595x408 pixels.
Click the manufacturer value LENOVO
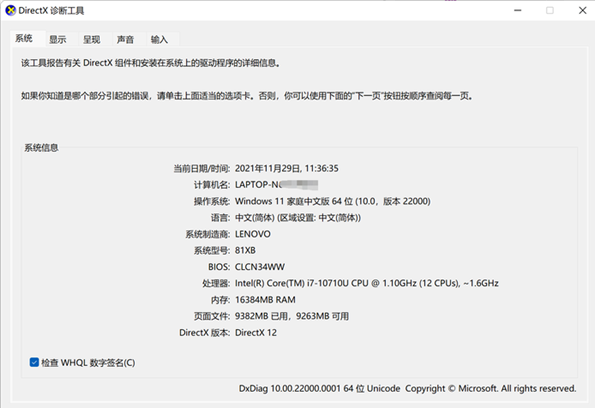pyautogui.click(x=253, y=234)
